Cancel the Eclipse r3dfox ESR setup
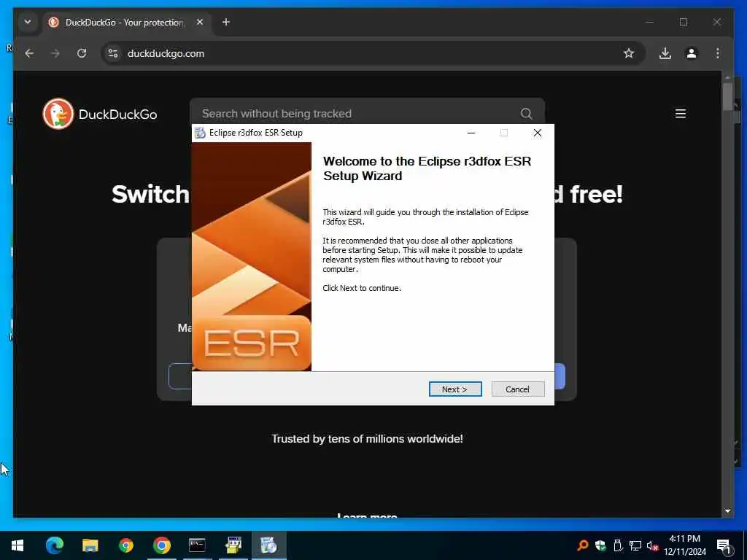The width and height of the screenshot is (747, 560). click(x=517, y=389)
